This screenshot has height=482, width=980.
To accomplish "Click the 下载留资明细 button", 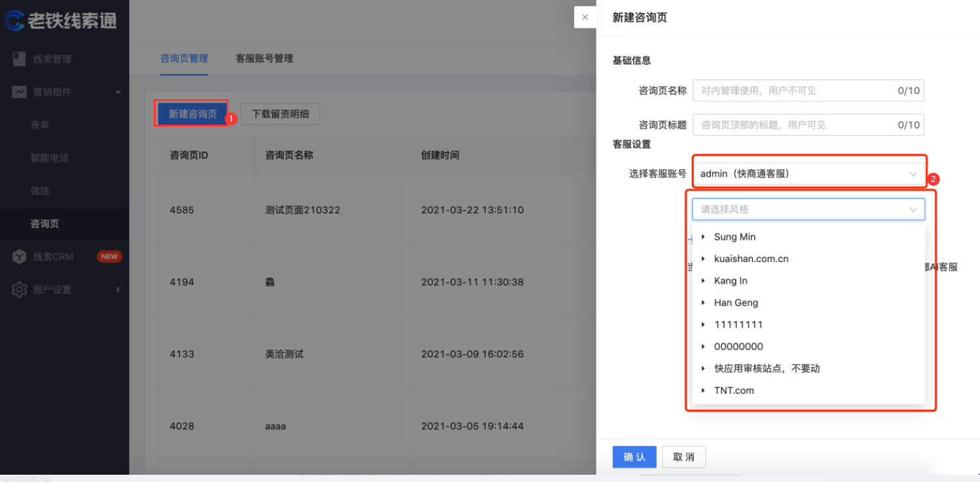I will pyautogui.click(x=280, y=114).
